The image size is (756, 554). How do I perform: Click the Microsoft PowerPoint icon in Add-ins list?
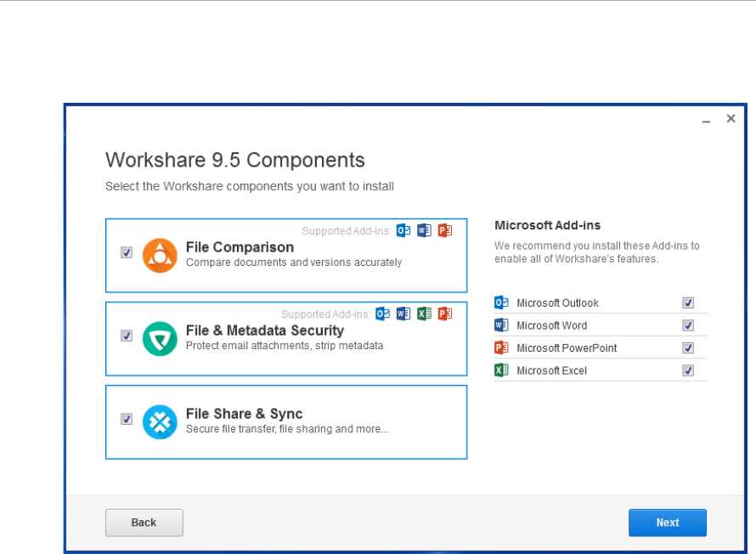501,348
